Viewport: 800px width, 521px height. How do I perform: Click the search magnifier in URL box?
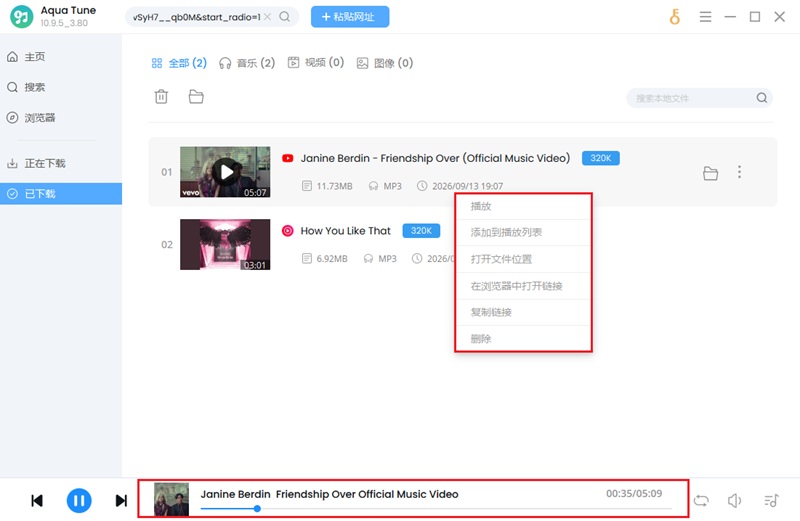(x=285, y=17)
